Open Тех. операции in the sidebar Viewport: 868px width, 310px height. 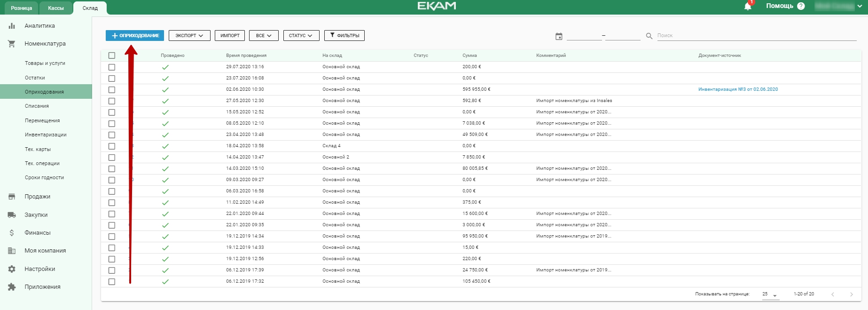pos(42,164)
